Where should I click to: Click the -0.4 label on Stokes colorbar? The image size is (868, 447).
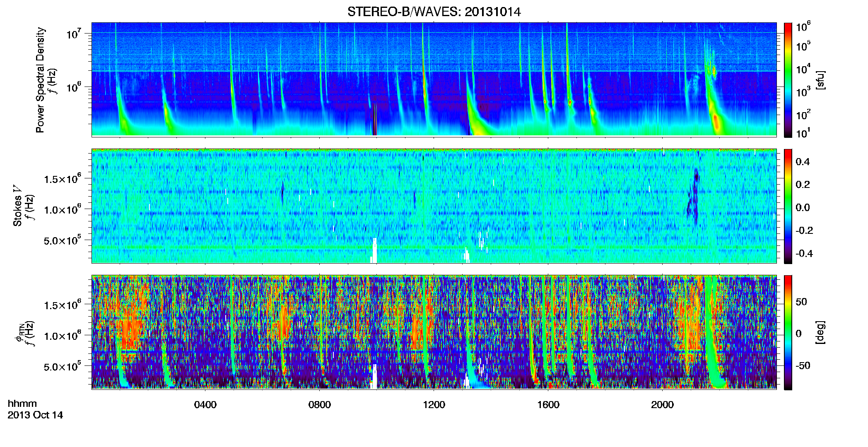click(804, 253)
